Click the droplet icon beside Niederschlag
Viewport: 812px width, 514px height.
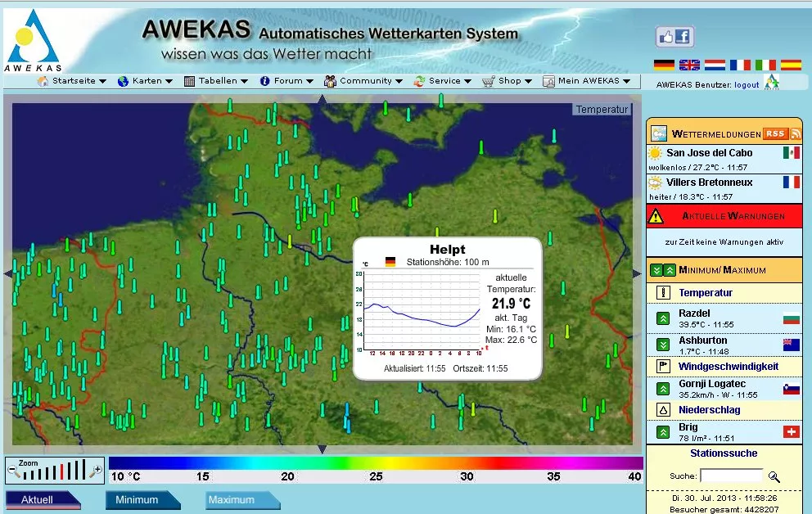click(663, 410)
